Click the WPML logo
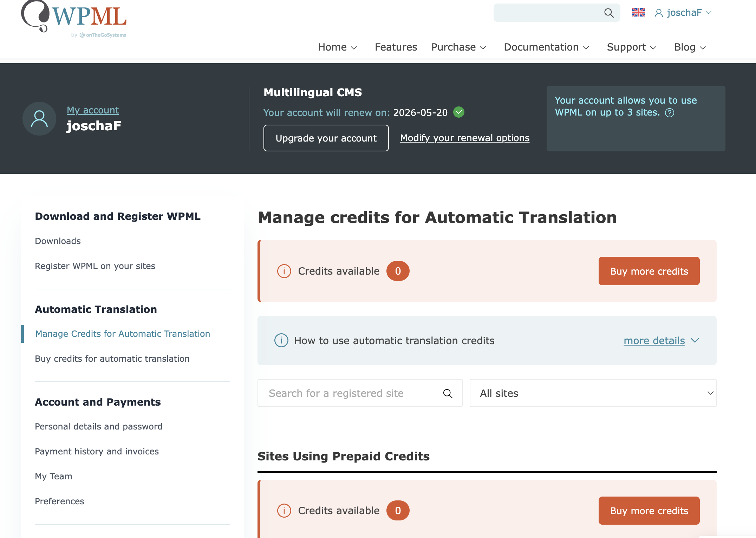This screenshot has height=538, width=756. coord(74,16)
